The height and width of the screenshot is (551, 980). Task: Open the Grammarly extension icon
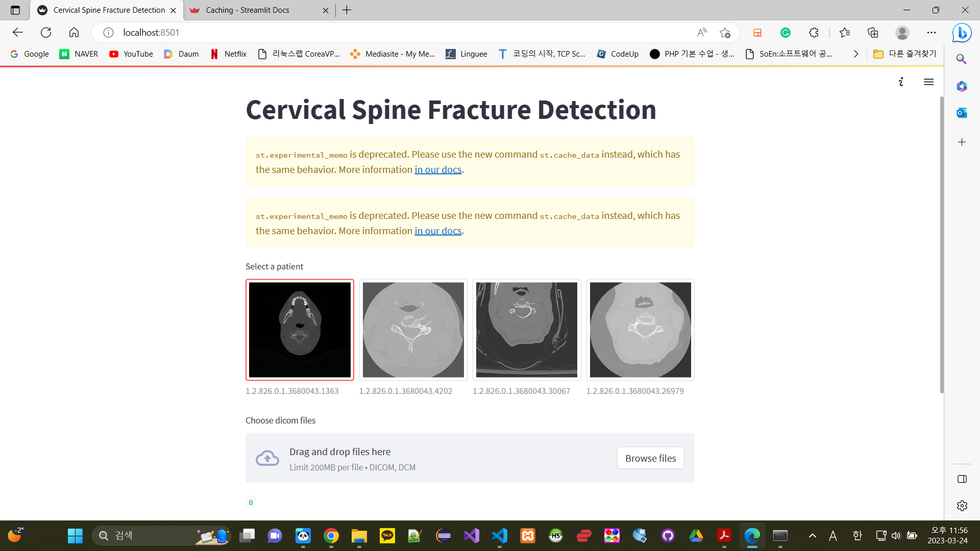pos(785,33)
